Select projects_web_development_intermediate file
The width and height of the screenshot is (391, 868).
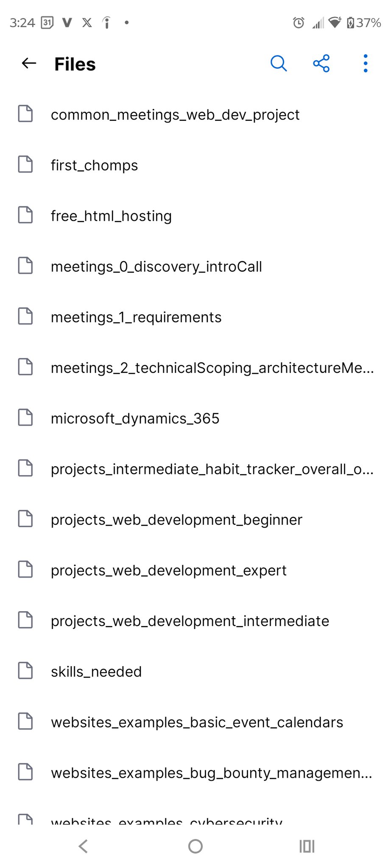190,621
